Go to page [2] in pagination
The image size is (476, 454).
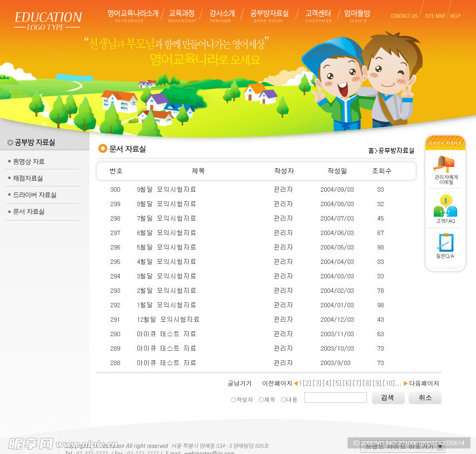pos(307,383)
